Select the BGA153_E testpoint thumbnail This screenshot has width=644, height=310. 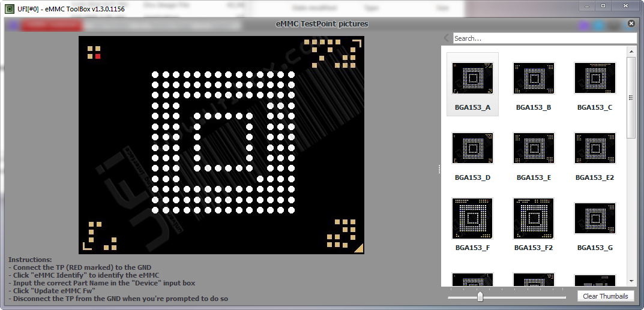[534, 149]
